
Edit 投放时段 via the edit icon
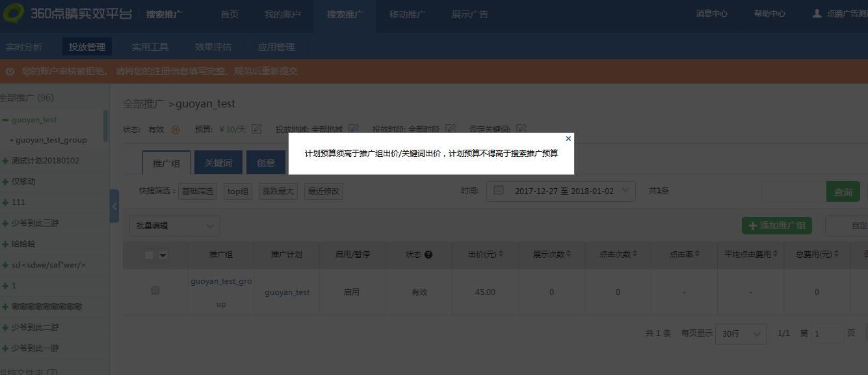click(450, 129)
